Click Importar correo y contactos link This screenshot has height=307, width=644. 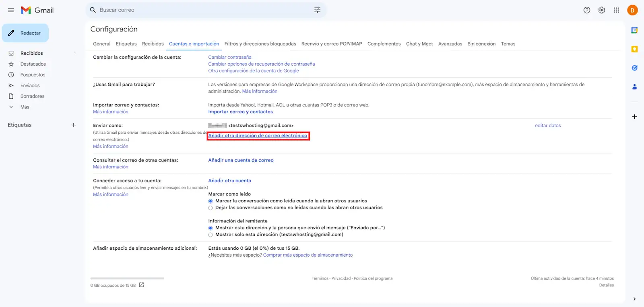pos(240,112)
